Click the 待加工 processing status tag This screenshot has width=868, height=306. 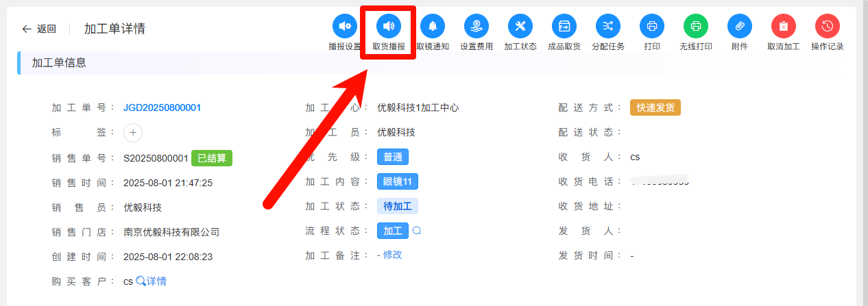click(x=398, y=207)
